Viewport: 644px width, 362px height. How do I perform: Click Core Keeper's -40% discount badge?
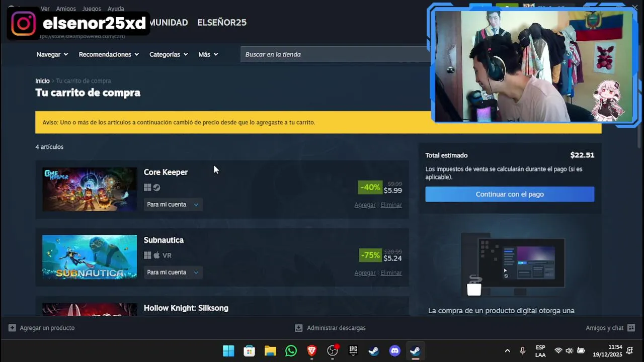(x=370, y=187)
